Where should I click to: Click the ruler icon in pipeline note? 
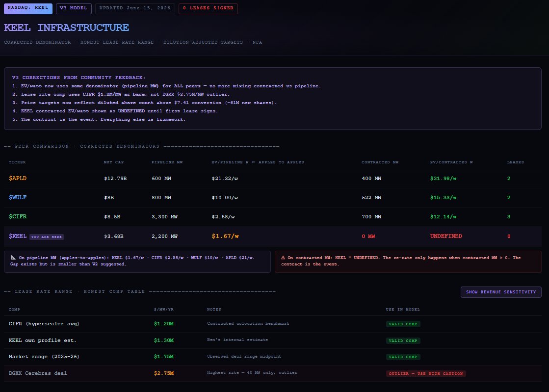(13, 258)
